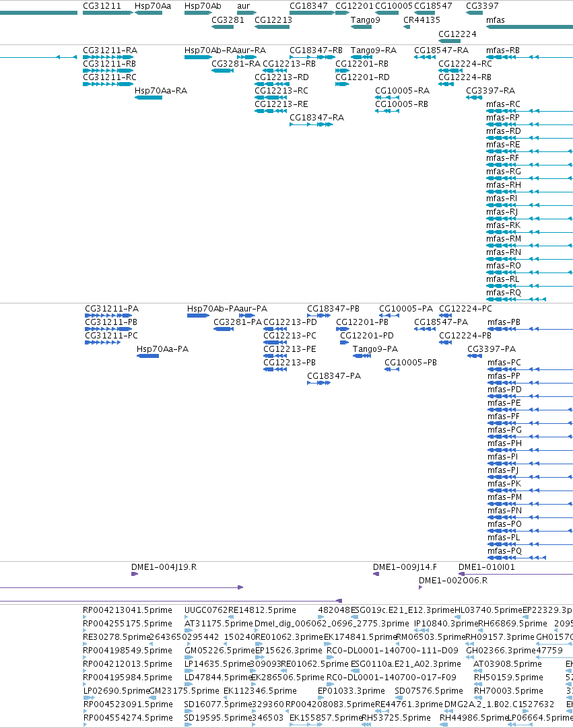Click the CG12224-PB protein label
The height and width of the screenshot is (728, 573).
point(465,336)
